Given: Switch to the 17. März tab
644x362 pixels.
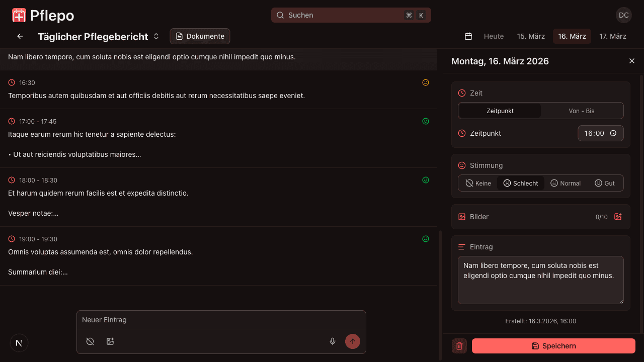Looking at the screenshot, I should coord(613,36).
